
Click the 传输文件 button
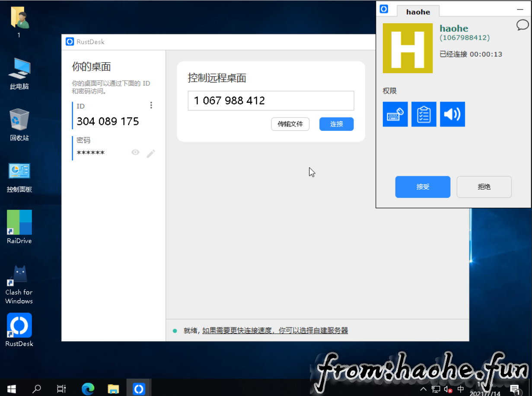(x=290, y=124)
